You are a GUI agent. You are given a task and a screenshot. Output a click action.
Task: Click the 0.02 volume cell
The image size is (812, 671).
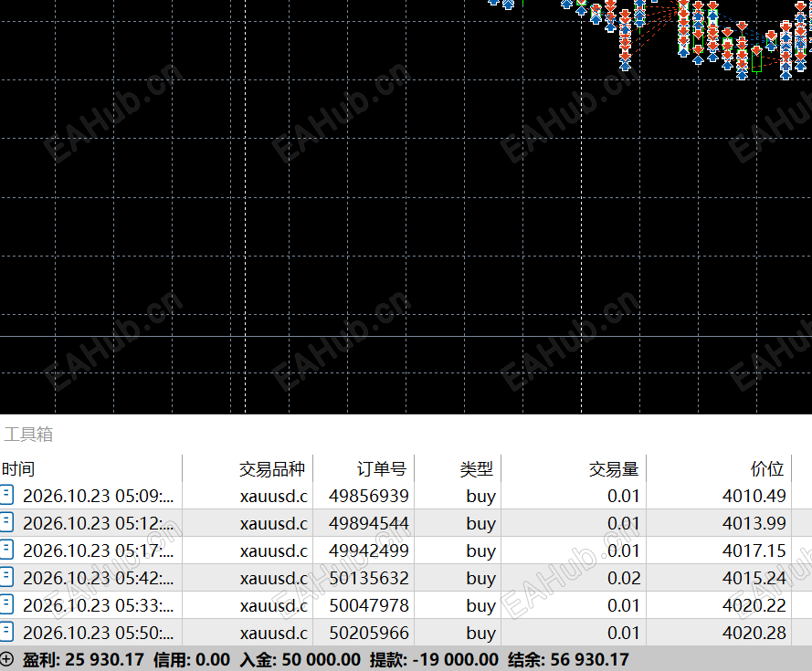coord(624,578)
